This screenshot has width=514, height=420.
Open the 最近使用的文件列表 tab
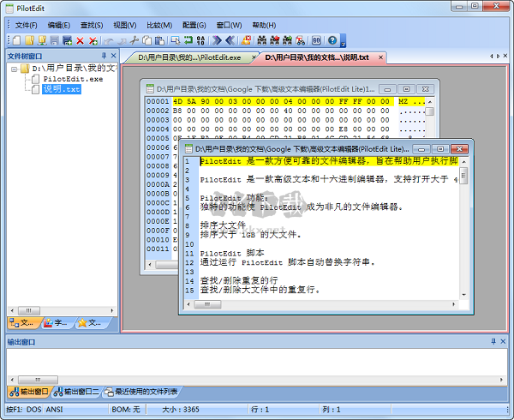click(141, 392)
